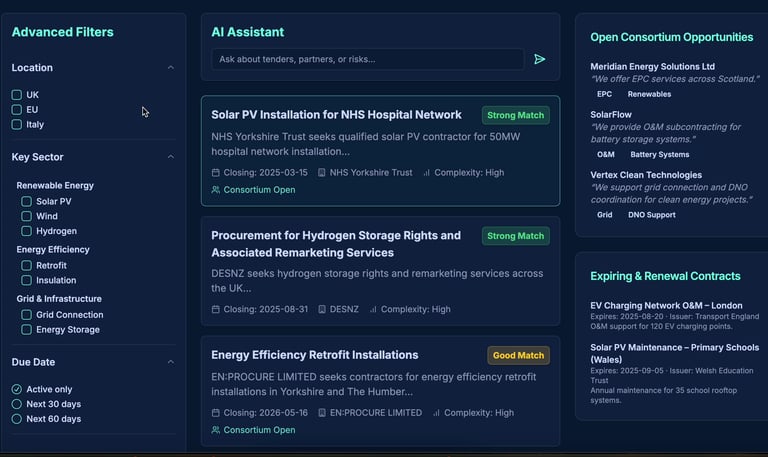Open Vertex Clean Technologies opportunity
The width and height of the screenshot is (768, 457).
coord(646,175)
